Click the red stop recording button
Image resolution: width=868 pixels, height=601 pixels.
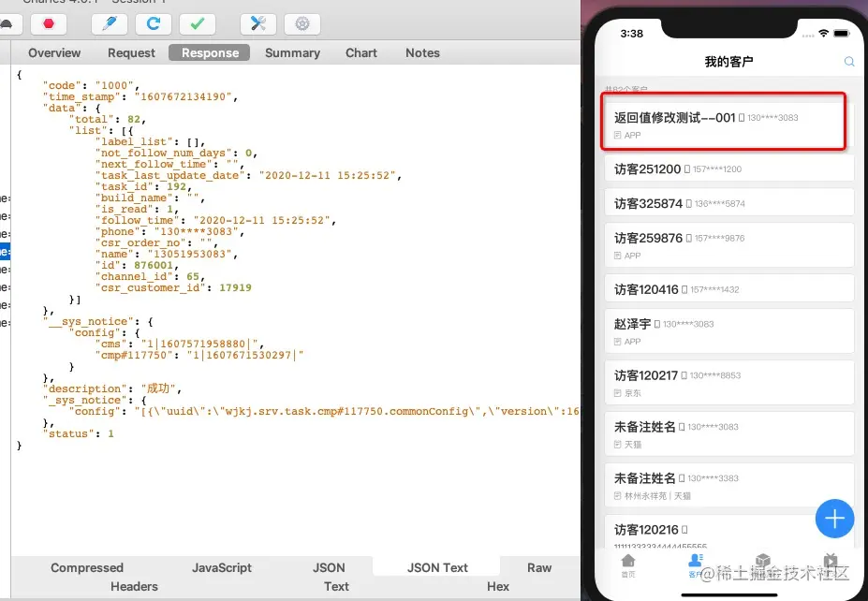49,23
